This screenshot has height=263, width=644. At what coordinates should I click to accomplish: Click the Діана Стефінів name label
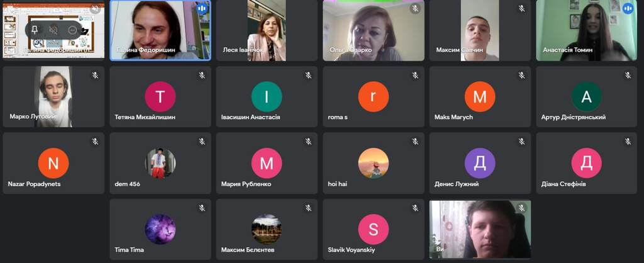[563, 184]
